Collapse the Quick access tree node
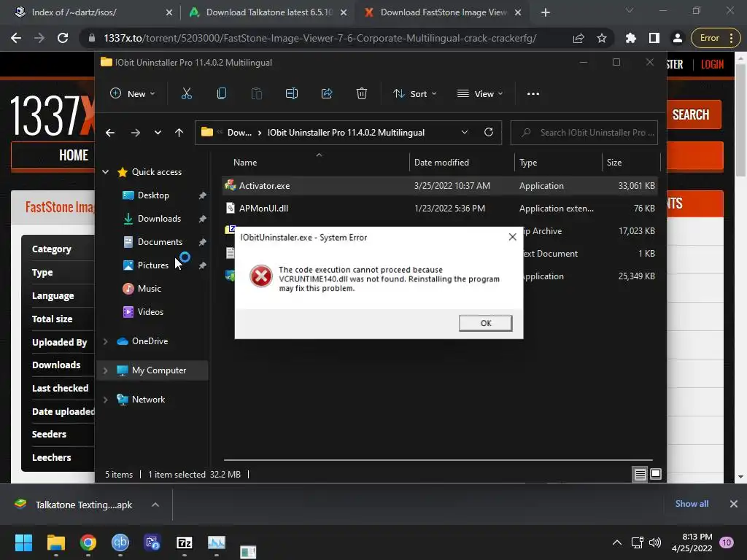Screen dimensions: 747x560 [x=105, y=172]
